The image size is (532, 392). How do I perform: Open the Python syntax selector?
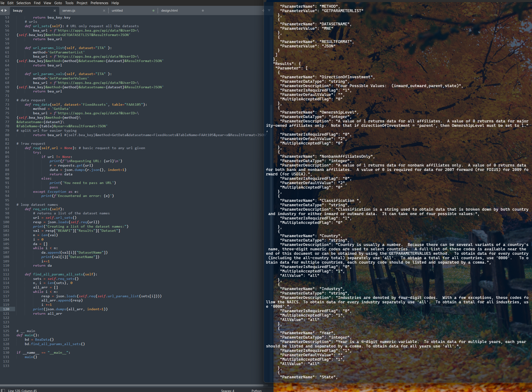(256, 390)
